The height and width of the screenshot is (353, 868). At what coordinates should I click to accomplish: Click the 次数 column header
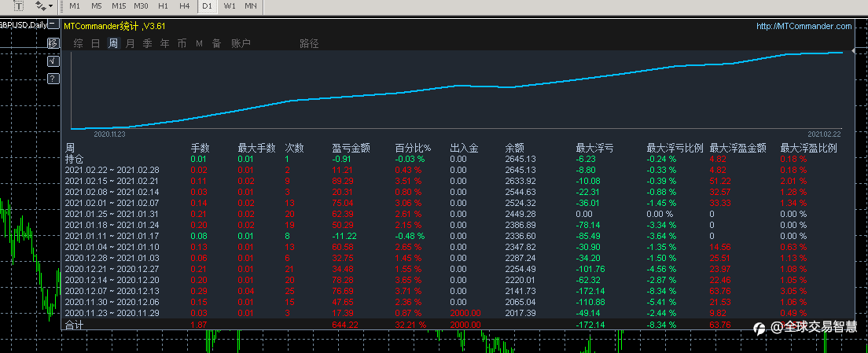295,149
